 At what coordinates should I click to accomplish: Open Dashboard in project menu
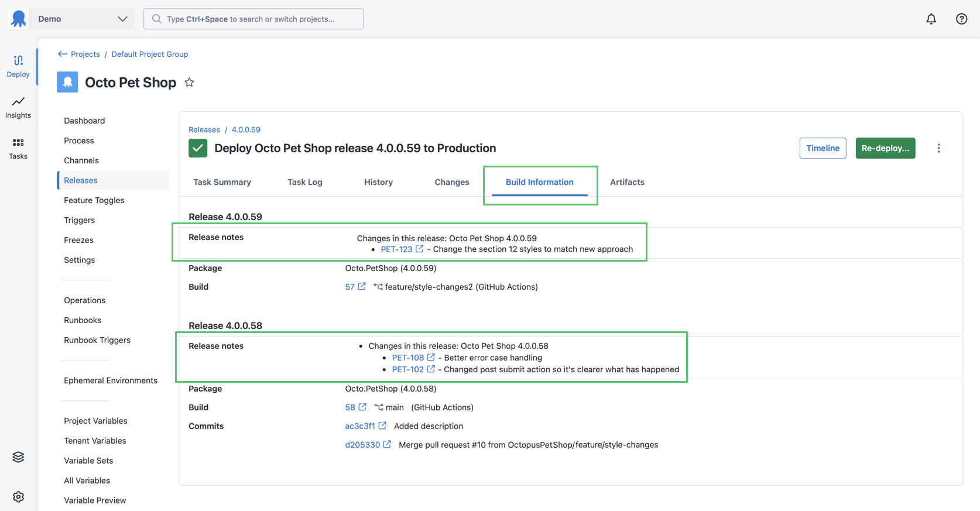[84, 121]
